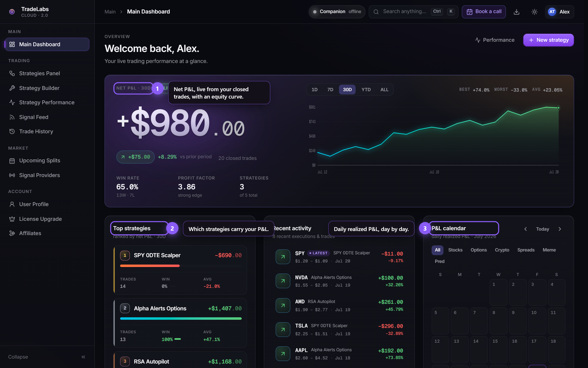
Task: Open Signal Providers page
Action: click(47, 175)
